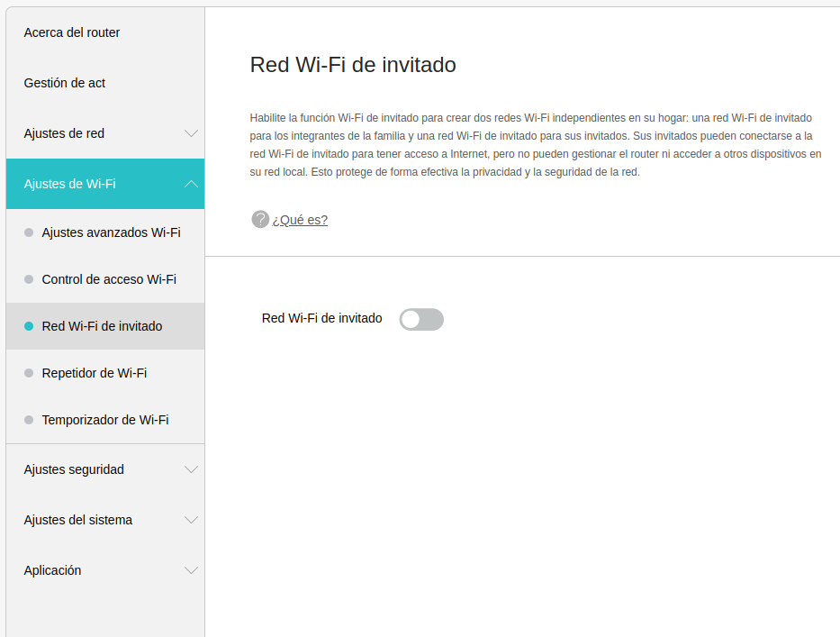Screen dimensions: 840x637
Task: Expand Ajustes del sistema with its chevron
Action: tap(191, 520)
